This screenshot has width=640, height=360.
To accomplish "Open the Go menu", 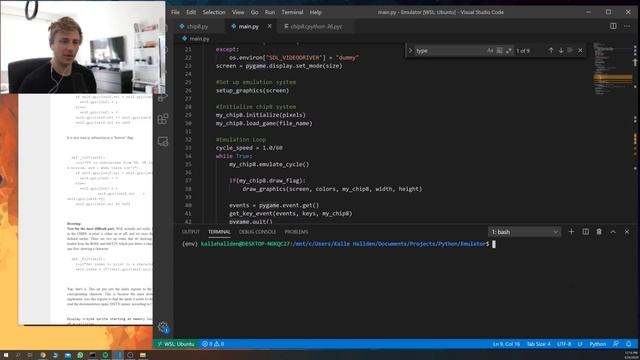I will point(254,12).
